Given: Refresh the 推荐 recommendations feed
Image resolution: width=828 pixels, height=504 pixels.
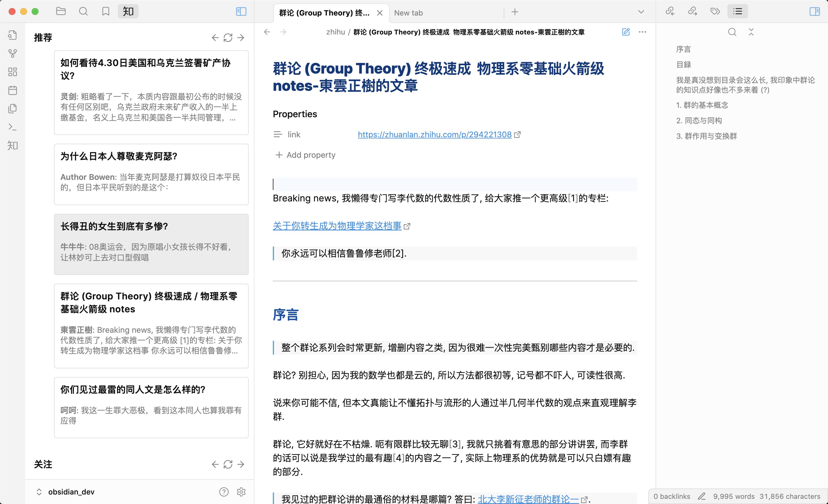Looking at the screenshot, I should pyautogui.click(x=228, y=38).
